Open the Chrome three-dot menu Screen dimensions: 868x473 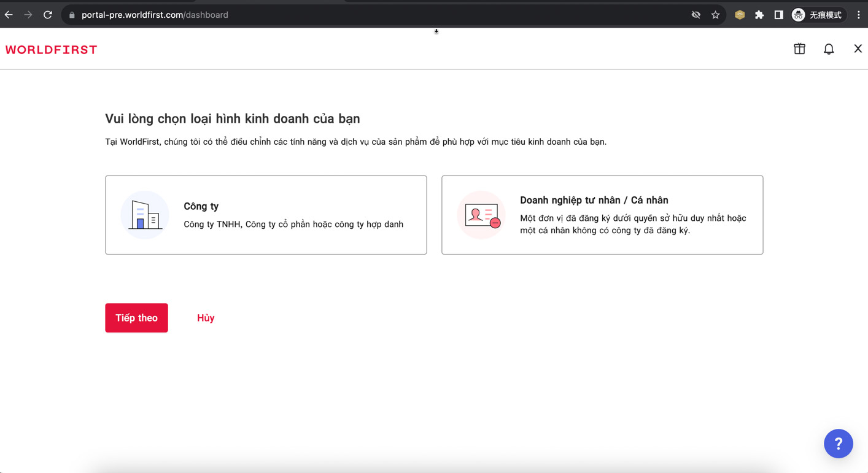(858, 15)
